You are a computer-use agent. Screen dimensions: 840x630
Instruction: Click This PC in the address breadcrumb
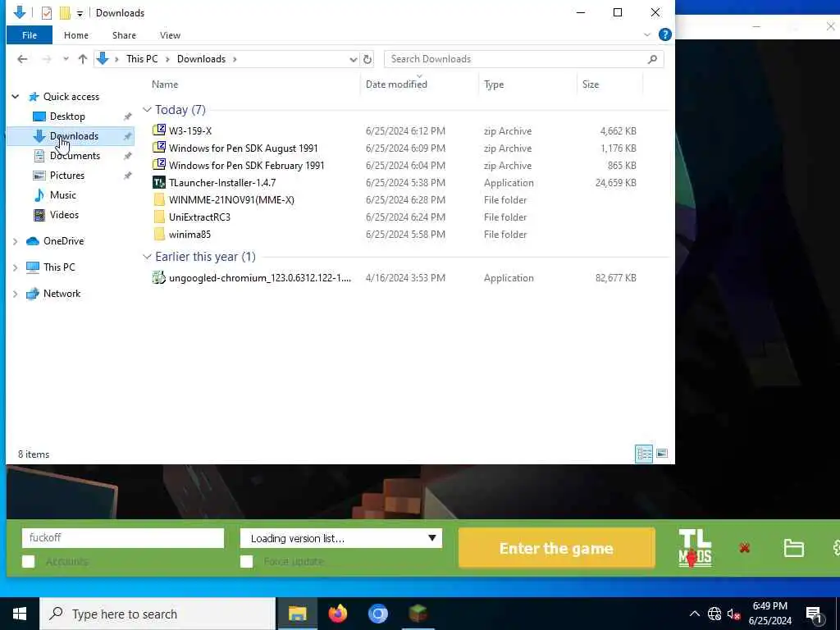(x=142, y=59)
